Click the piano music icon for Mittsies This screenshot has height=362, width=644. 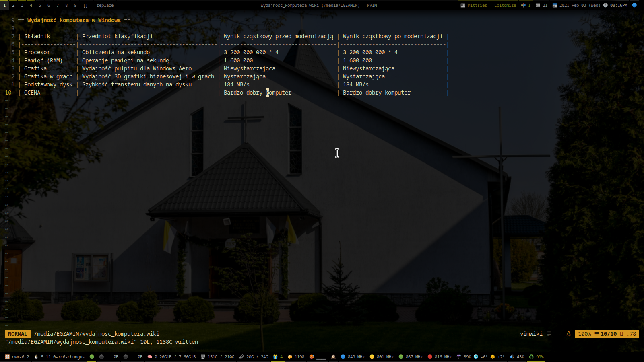(463, 5)
